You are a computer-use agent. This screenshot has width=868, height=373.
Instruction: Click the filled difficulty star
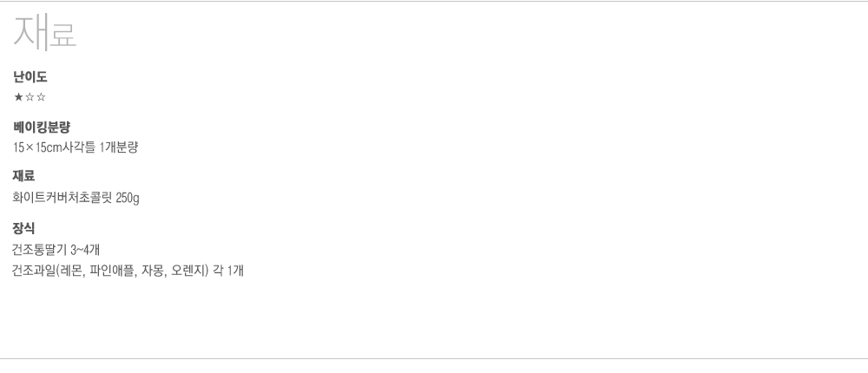18,96
